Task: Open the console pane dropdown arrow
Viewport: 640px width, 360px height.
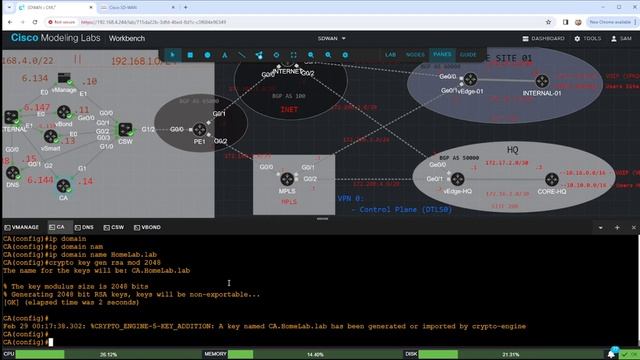Action: [600, 228]
